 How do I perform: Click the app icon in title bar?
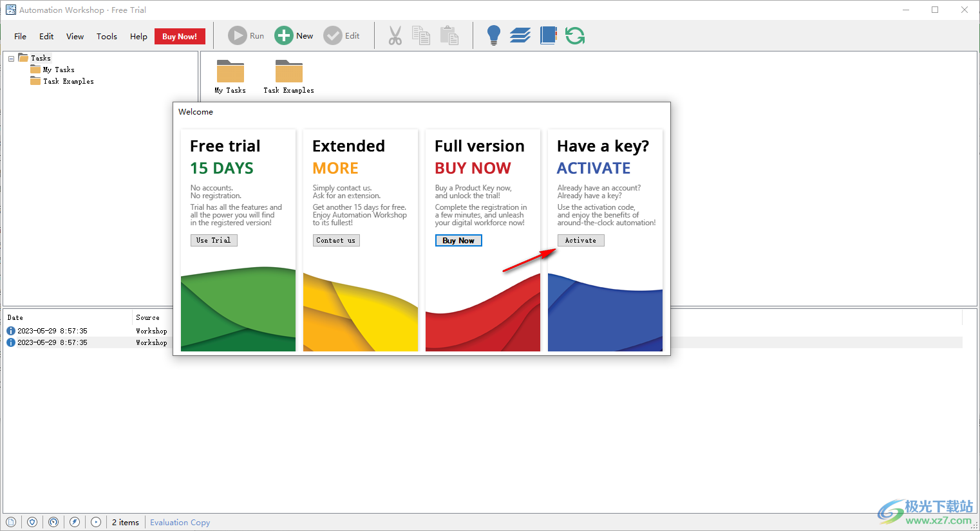[x=11, y=10]
